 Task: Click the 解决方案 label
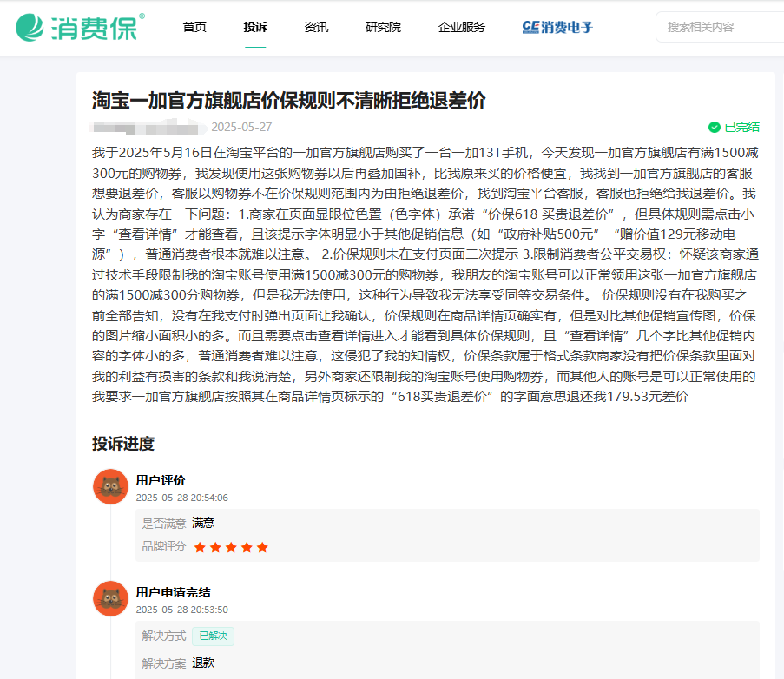tap(163, 663)
